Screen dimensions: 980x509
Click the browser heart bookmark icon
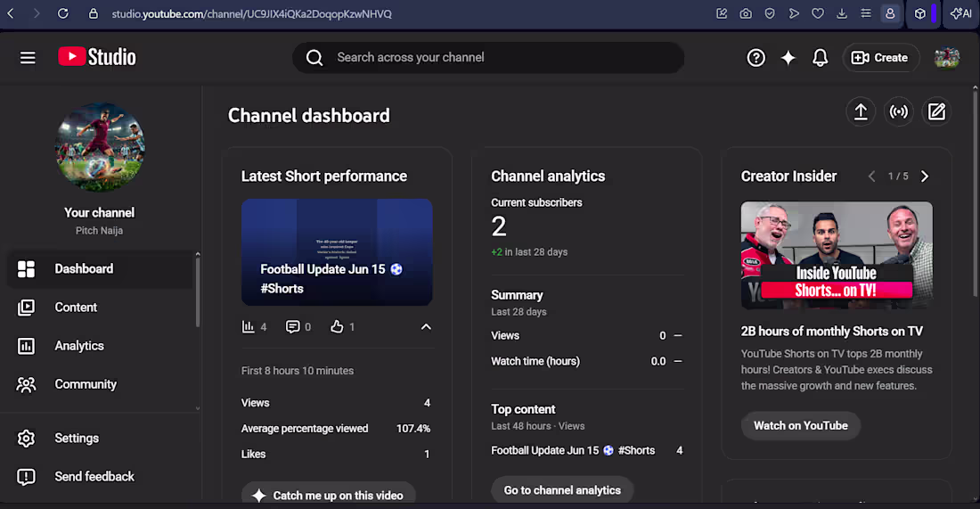(818, 13)
